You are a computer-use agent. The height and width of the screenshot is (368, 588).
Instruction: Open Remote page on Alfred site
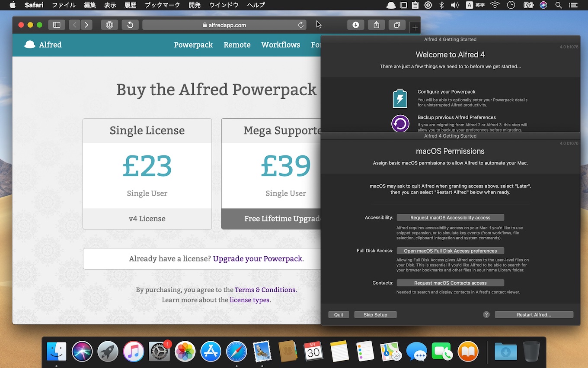237,45
